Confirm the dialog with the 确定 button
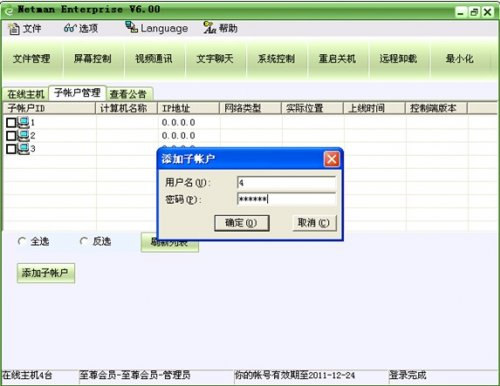500x386 pixels. click(241, 223)
